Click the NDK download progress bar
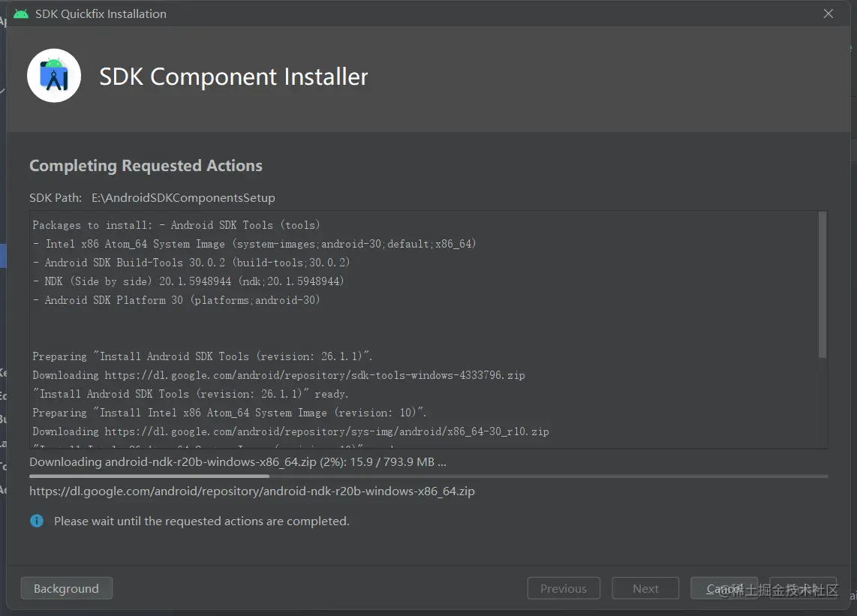Screen dimensions: 857x616 [x=428, y=476]
